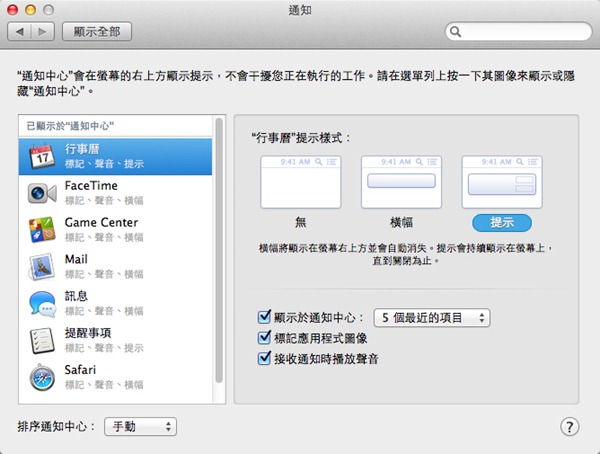Image resolution: width=600 pixels, height=454 pixels.
Task: Click the Safari compass icon
Action: (42, 377)
